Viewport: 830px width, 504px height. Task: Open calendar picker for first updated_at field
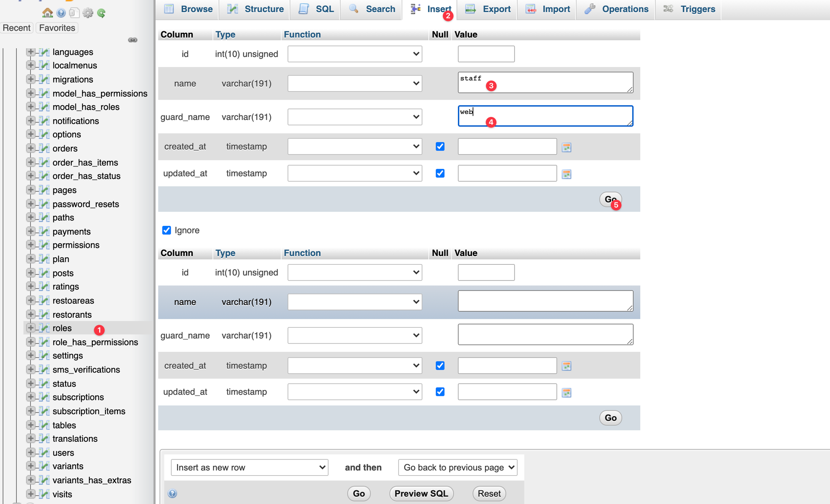566,174
